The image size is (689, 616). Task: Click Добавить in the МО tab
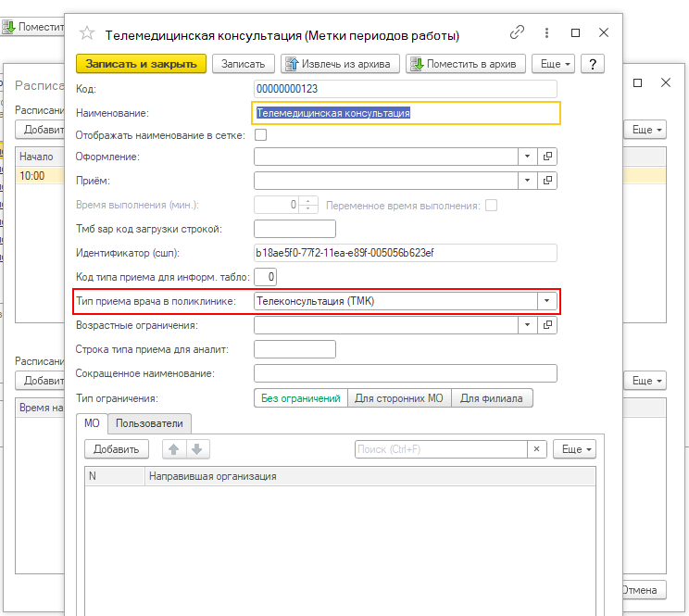coord(117,449)
